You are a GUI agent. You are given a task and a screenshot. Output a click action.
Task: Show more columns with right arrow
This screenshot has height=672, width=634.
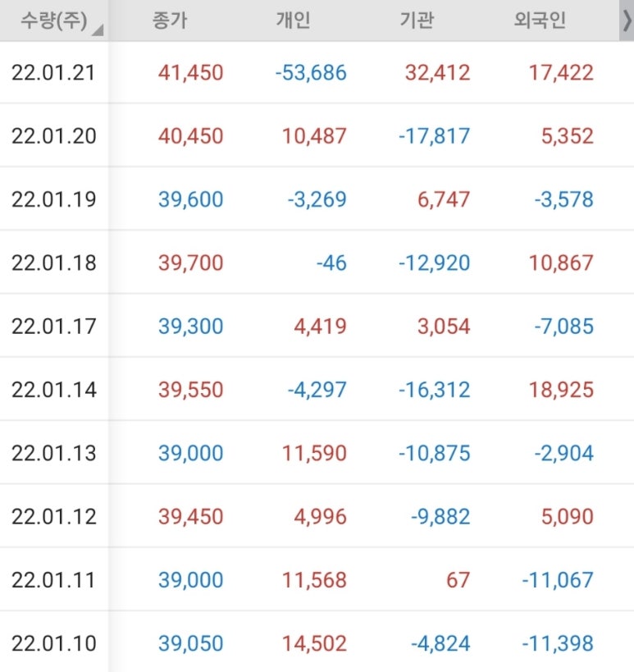click(x=627, y=21)
